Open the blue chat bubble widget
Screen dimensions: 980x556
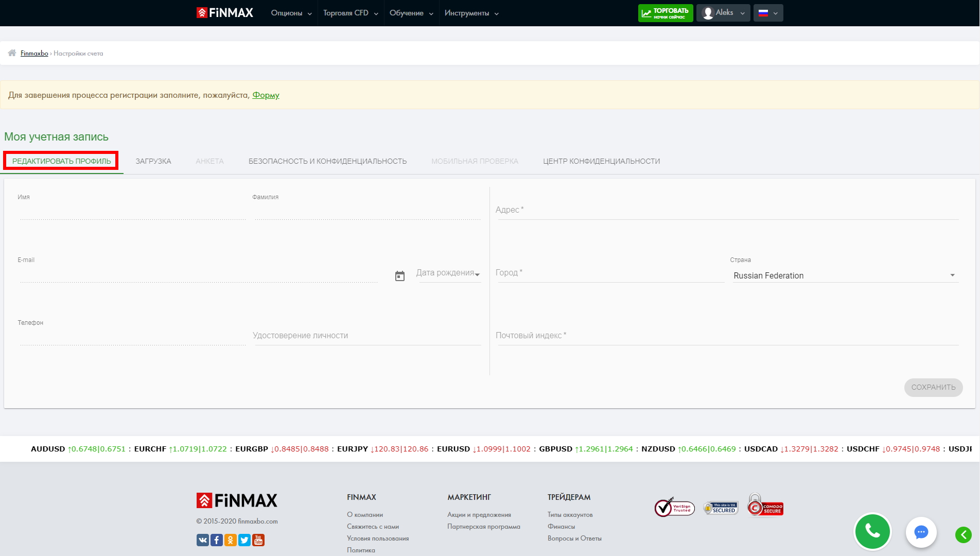pos(921,532)
